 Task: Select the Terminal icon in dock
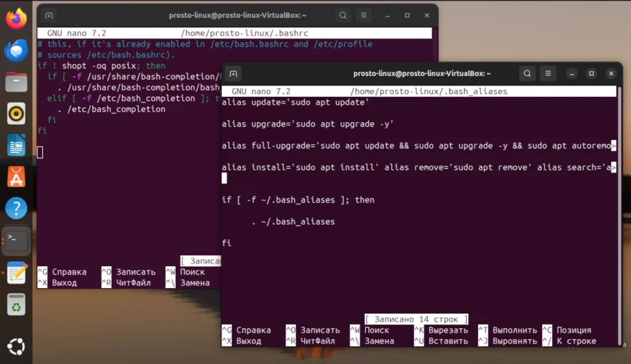(x=16, y=240)
